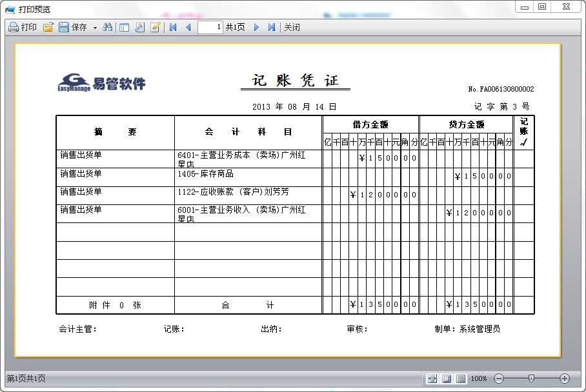Viewport: 586px width, 392px height.
Task: Jump to the last page
Action: 272,27
